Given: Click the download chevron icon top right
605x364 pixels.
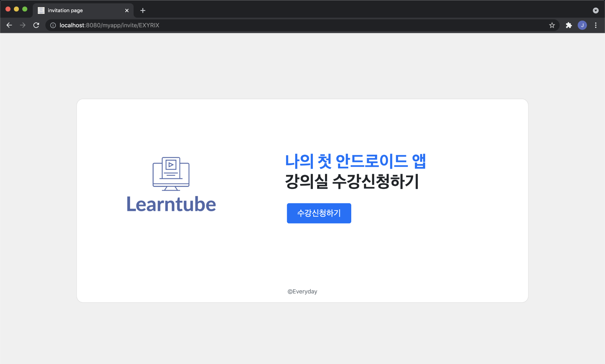Looking at the screenshot, I should click(596, 10).
